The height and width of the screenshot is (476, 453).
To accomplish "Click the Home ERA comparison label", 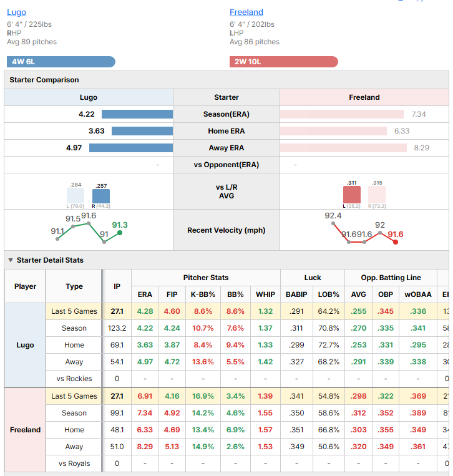I will (226, 131).
